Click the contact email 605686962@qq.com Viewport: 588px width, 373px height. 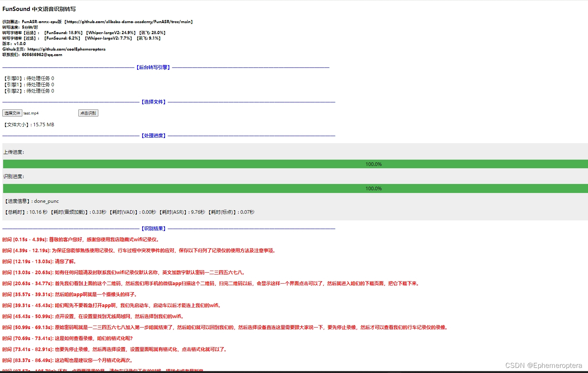pyautogui.click(x=42, y=55)
